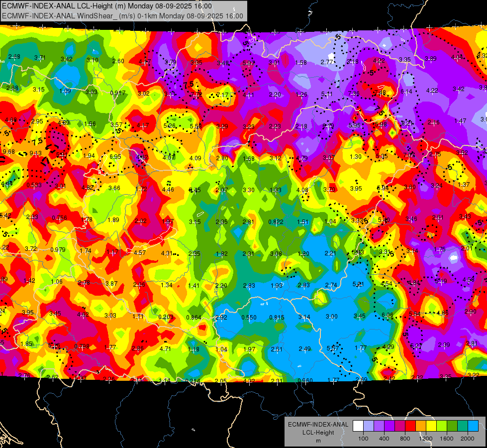Click the lime green legend swatch
The width and height of the screenshot is (487, 448).
442,426
